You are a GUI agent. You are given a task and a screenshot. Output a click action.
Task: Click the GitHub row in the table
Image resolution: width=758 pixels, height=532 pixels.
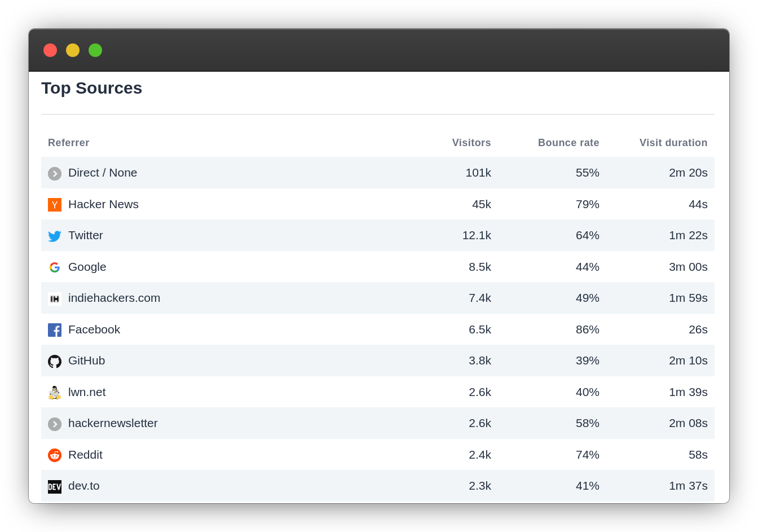tap(378, 361)
